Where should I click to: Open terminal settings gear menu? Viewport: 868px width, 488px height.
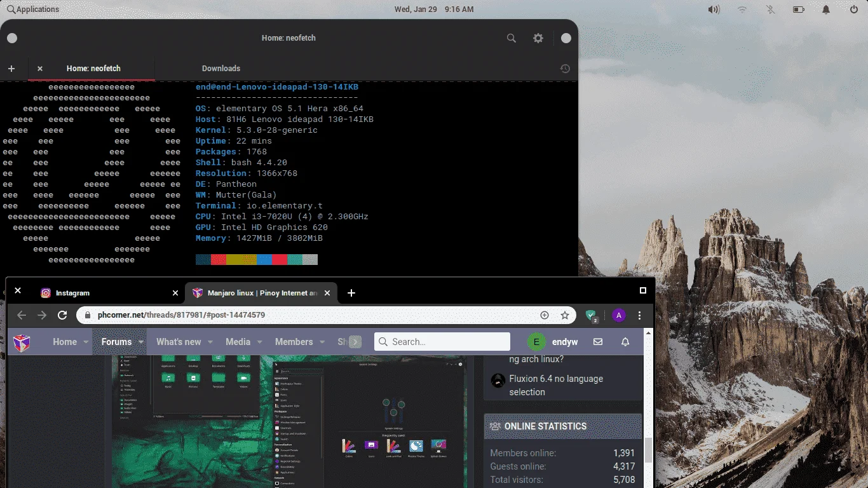point(538,38)
